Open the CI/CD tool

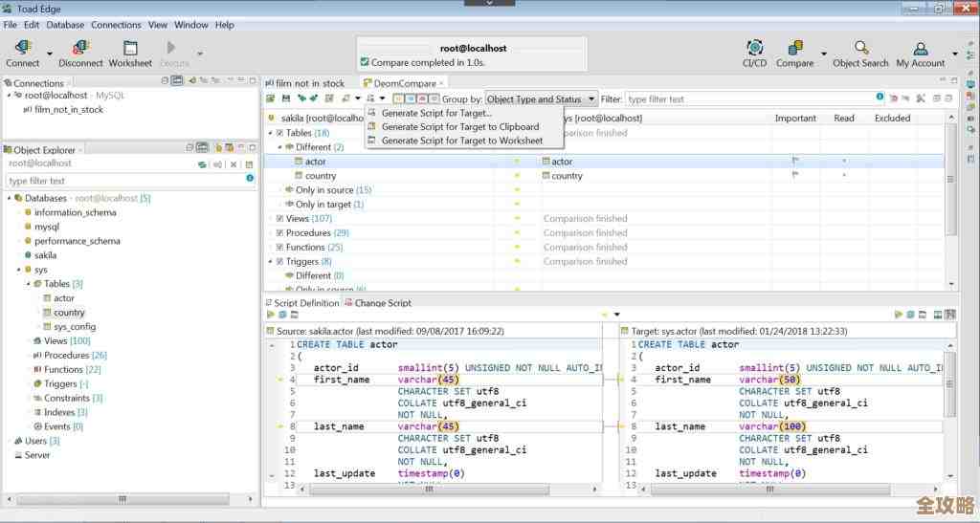pyautogui.click(x=754, y=48)
